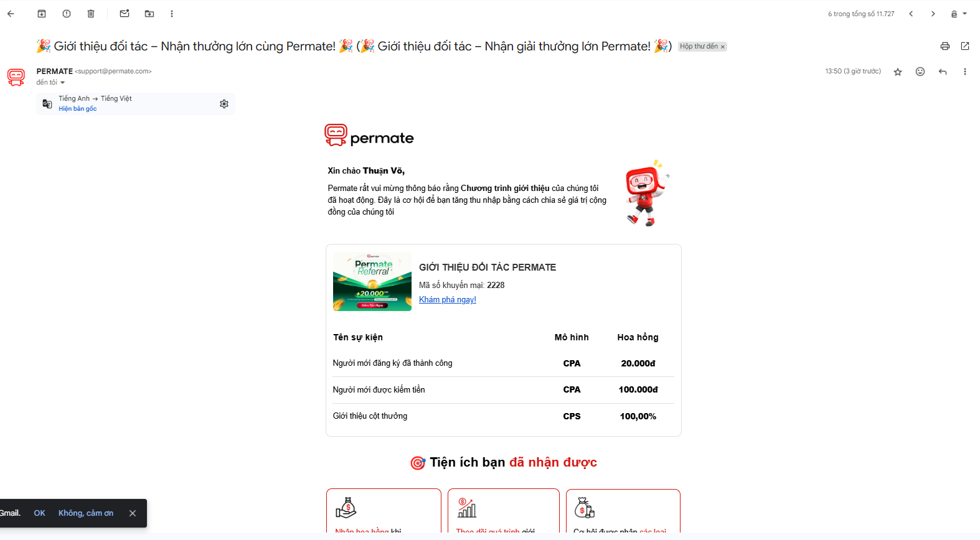Click the 'Hoa hồng' column header

coord(638,337)
